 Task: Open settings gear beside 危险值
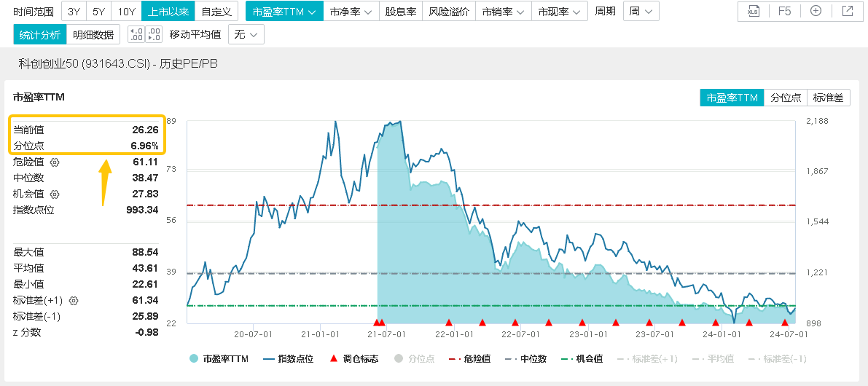[x=55, y=162]
